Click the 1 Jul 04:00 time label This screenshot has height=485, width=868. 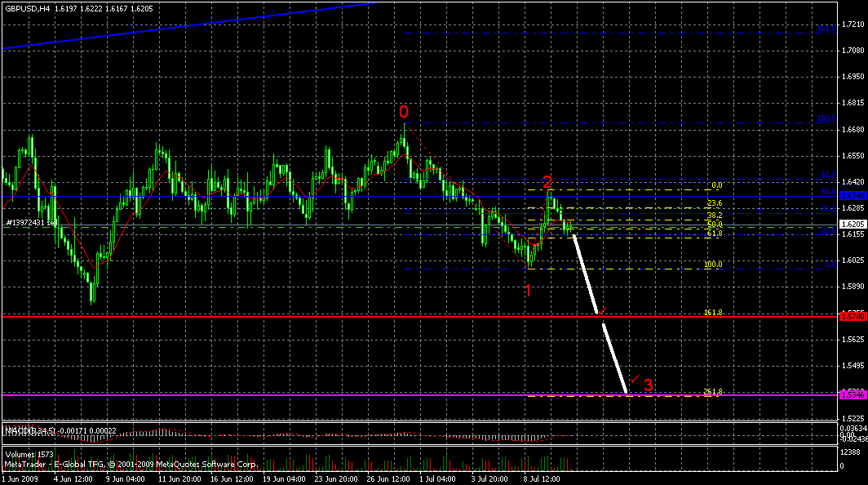click(x=437, y=479)
